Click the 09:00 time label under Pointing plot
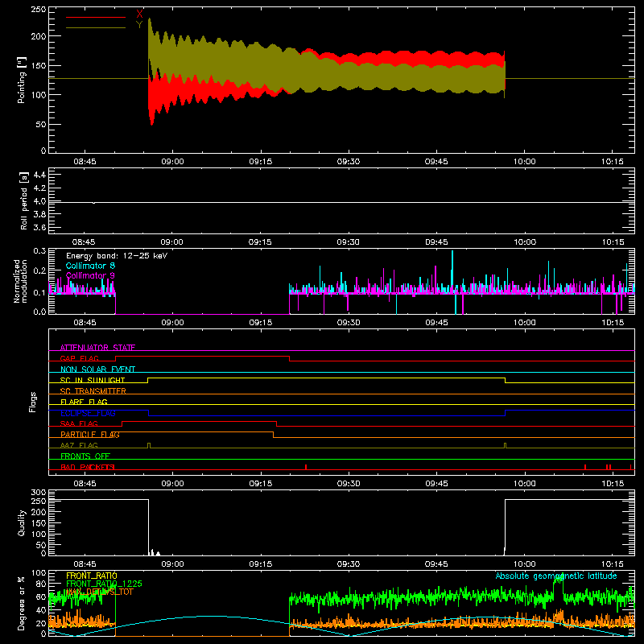Image resolution: width=644 pixels, height=644 pixels. click(x=172, y=162)
